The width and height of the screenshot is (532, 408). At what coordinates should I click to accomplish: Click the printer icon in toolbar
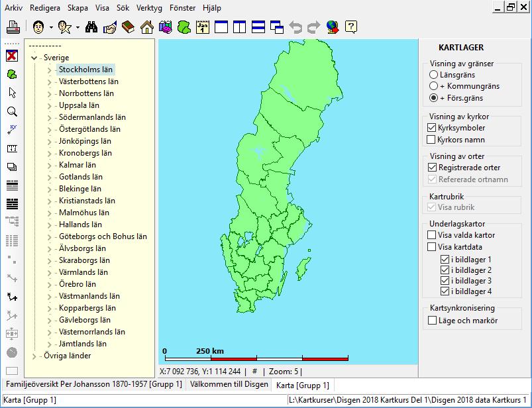pyautogui.click(x=13, y=26)
